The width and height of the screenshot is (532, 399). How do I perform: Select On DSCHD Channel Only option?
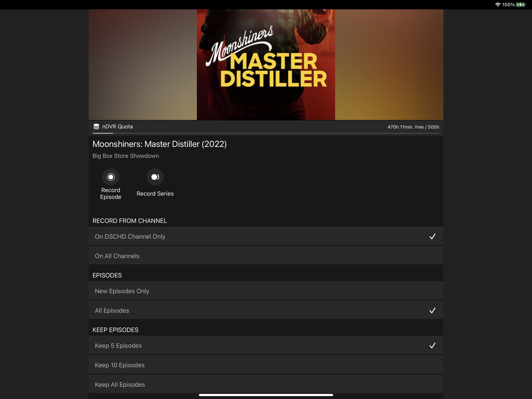tap(266, 236)
